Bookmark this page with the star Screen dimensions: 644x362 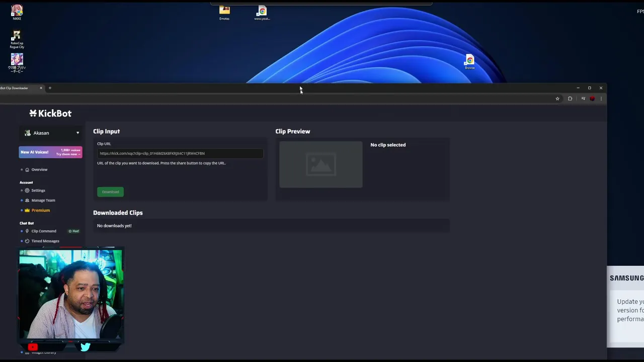(x=557, y=99)
